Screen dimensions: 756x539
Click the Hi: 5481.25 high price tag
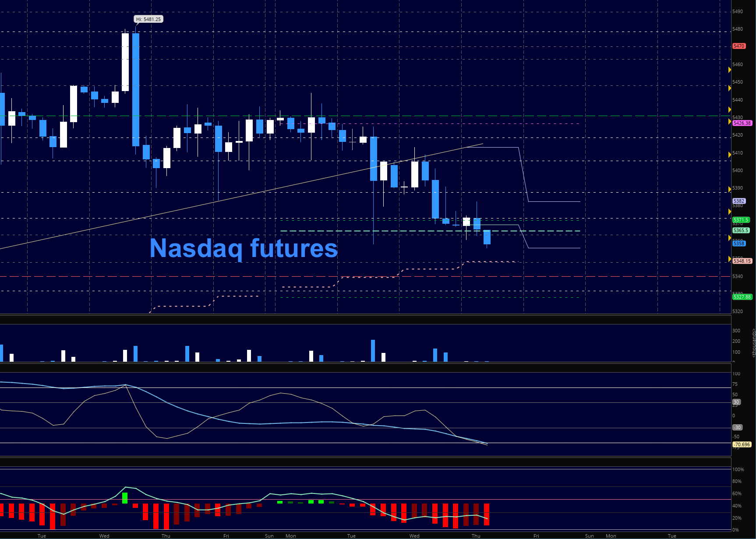tap(148, 19)
